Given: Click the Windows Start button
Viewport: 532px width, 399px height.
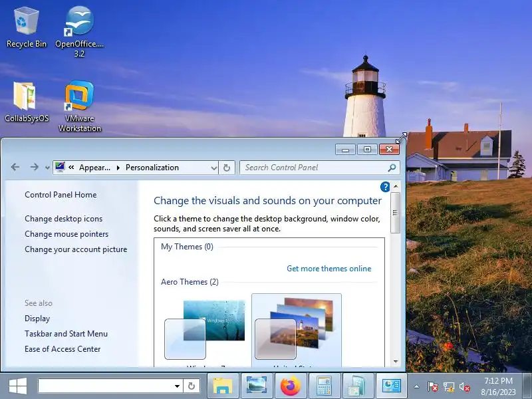Looking at the screenshot, I should point(18,386).
